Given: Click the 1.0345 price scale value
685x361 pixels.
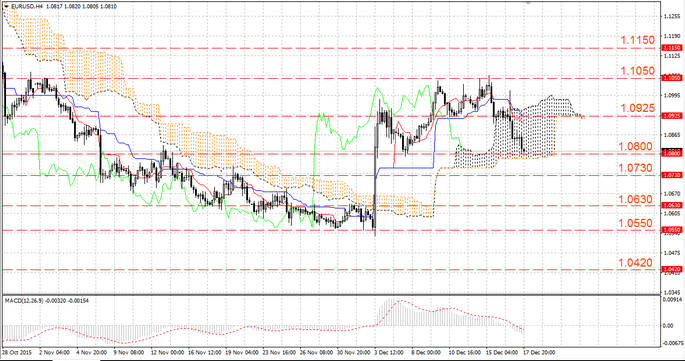Looking at the screenshot, I should [x=671, y=292].
